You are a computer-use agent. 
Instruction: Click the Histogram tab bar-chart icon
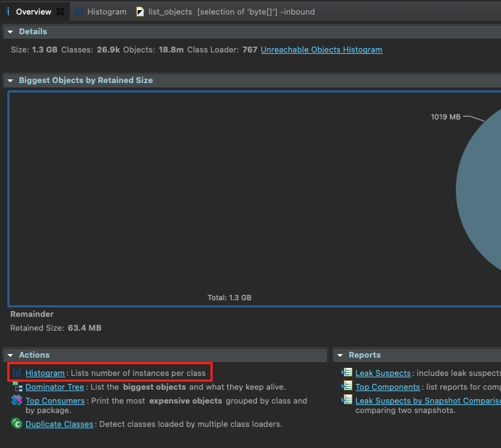coord(79,12)
